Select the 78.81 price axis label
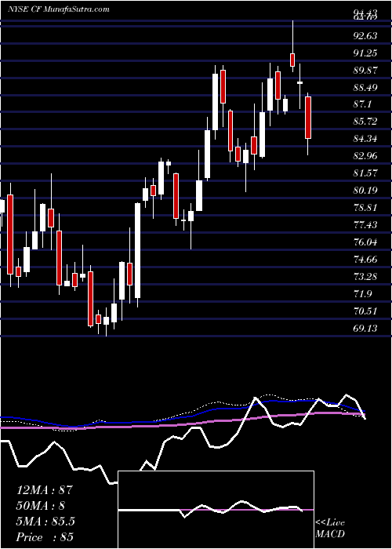392x549 pixels. pyautogui.click(x=365, y=208)
